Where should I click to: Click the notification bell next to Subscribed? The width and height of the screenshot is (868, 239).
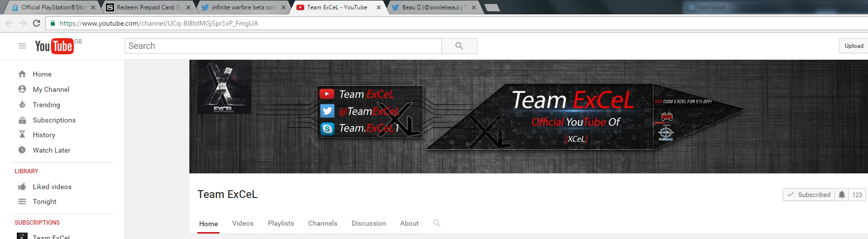coord(842,195)
